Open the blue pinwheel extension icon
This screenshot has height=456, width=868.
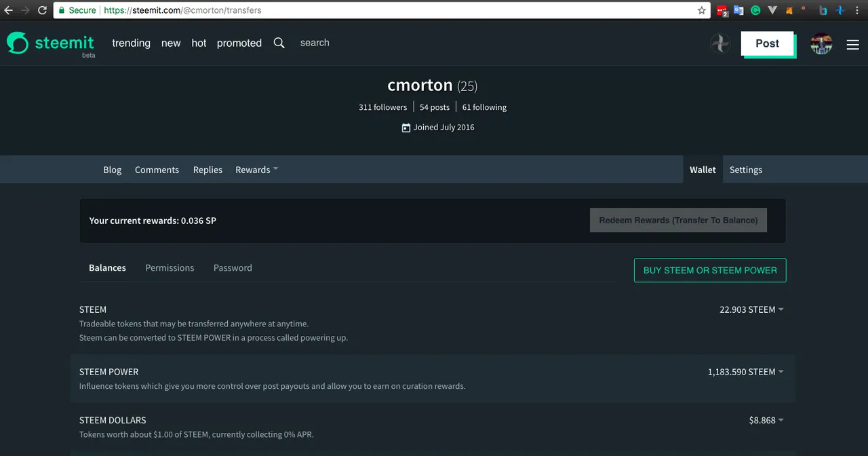840,10
